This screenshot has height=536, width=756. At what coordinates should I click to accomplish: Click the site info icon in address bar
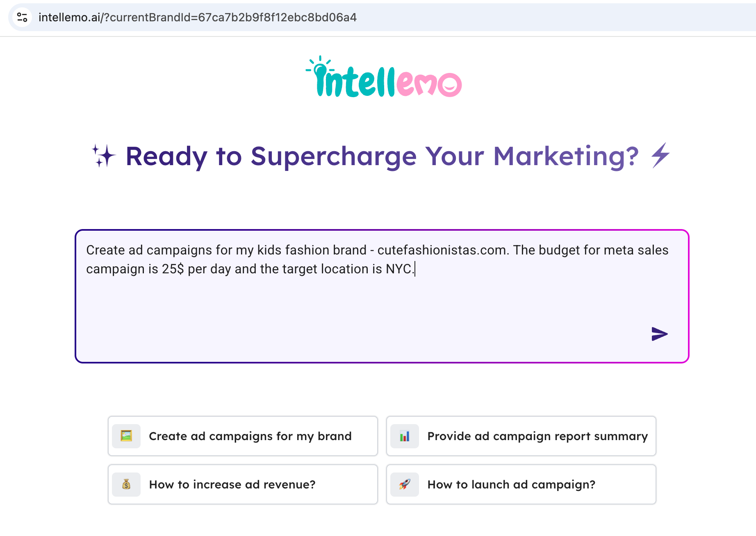click(x=22, y=17)
